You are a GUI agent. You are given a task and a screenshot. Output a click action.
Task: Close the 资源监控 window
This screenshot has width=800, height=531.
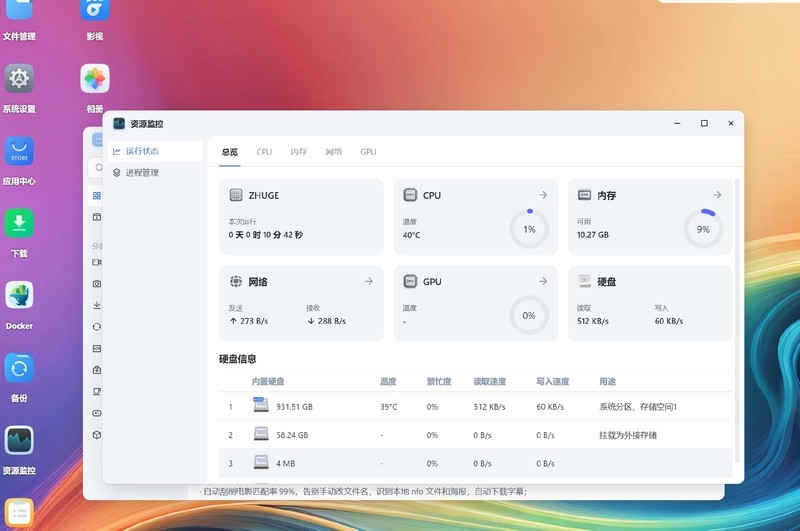pyautogui.click(x=731, y=123)
